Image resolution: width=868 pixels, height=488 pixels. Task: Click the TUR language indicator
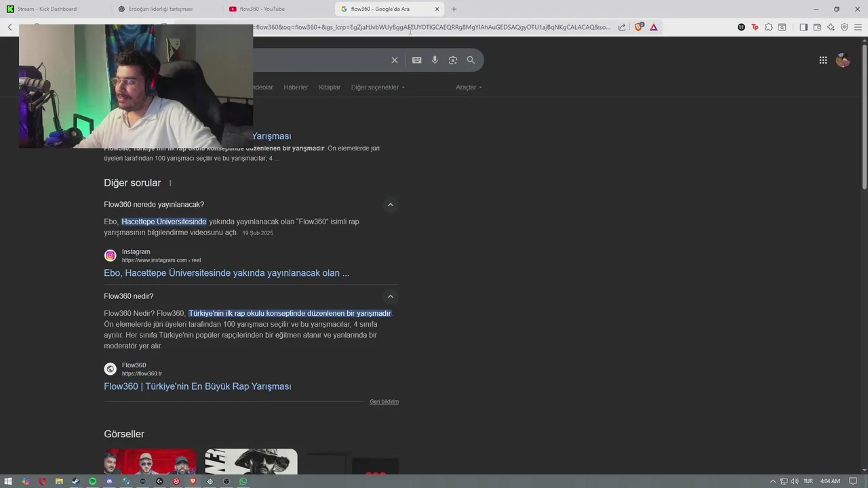point(808,481)
